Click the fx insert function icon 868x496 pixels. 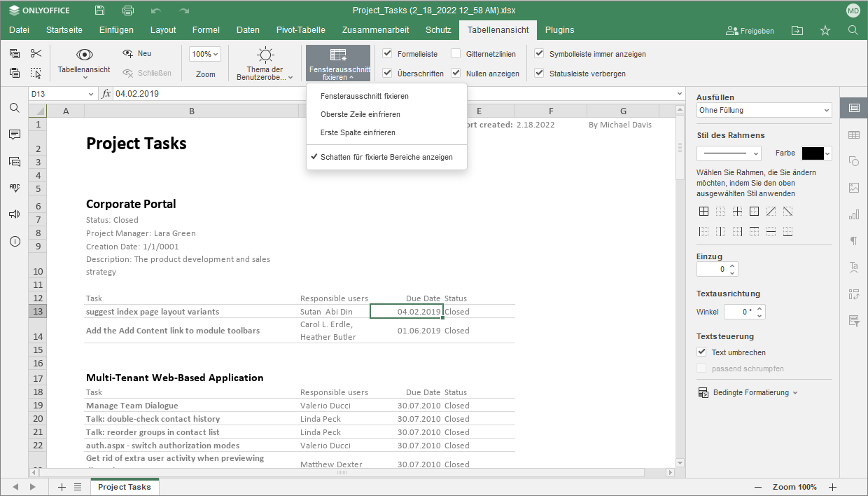pyautogui.click(x=106, y=93)
